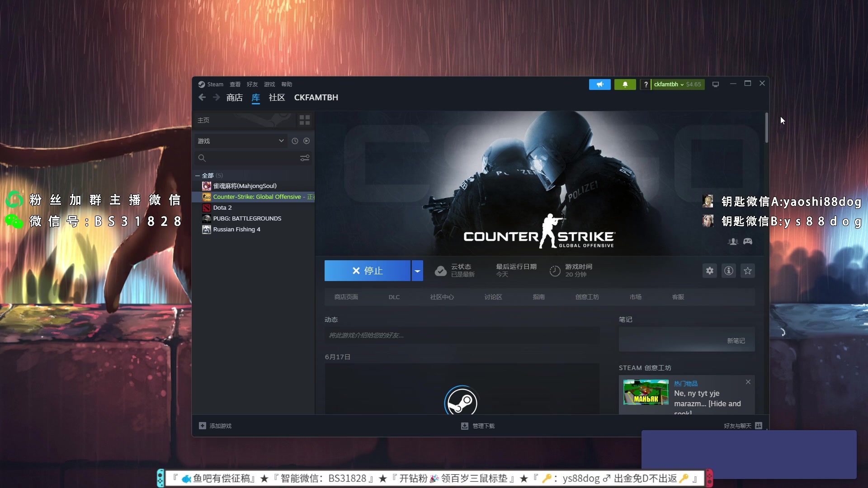Open the 查看 menu

(x=235, y=84)
